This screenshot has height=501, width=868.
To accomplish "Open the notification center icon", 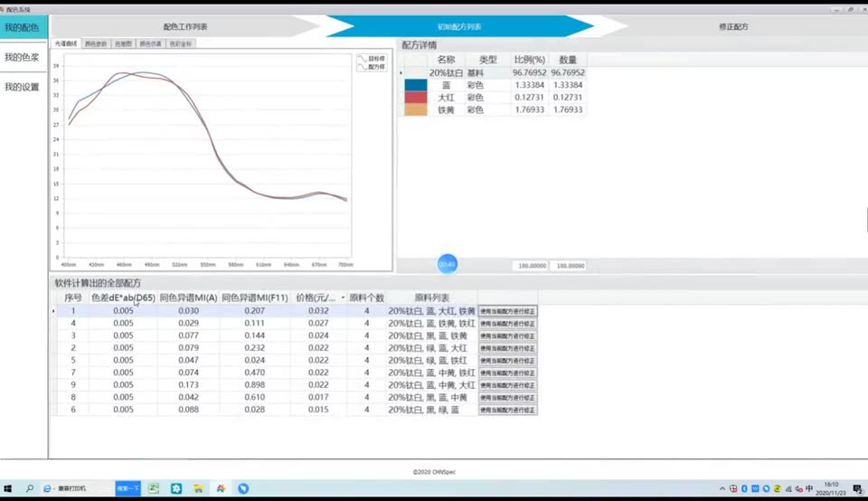I will (x=857, y=489).
